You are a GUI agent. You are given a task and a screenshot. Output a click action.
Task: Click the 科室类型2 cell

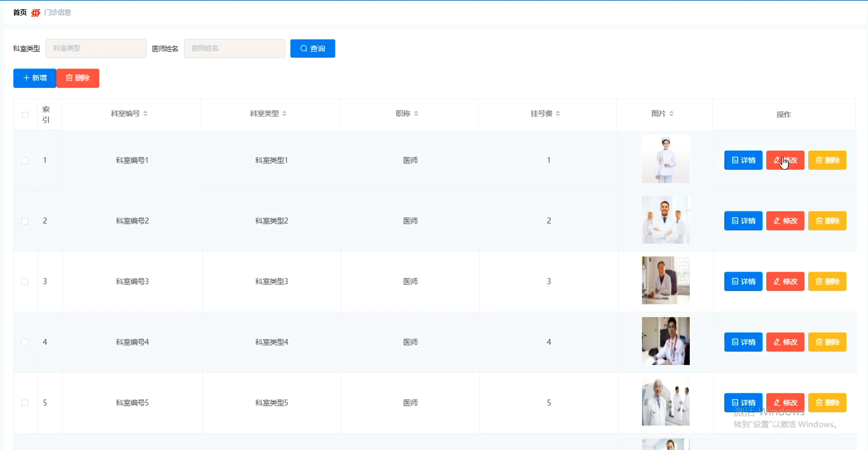[x=272, y=221]
